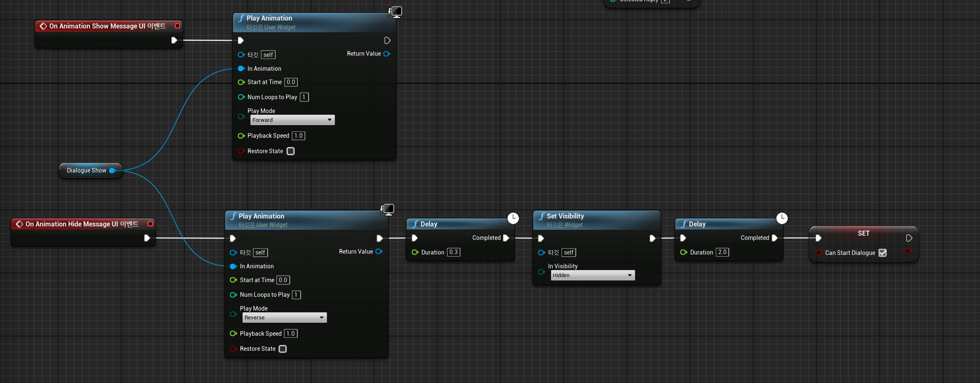
Task: Click red stop icon on On Animation Hide Message UI
Action: point(151,224)
